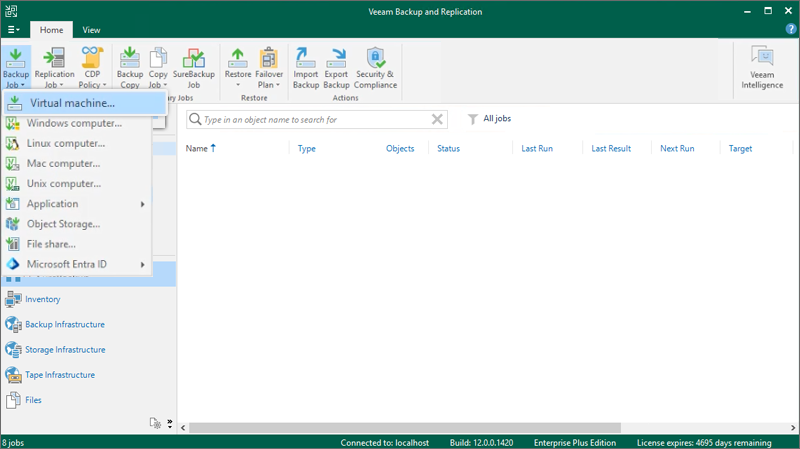The height and width of the screenshot is (449, 800).
Task: Click the app icon in title bar
Action: (11, 11)
